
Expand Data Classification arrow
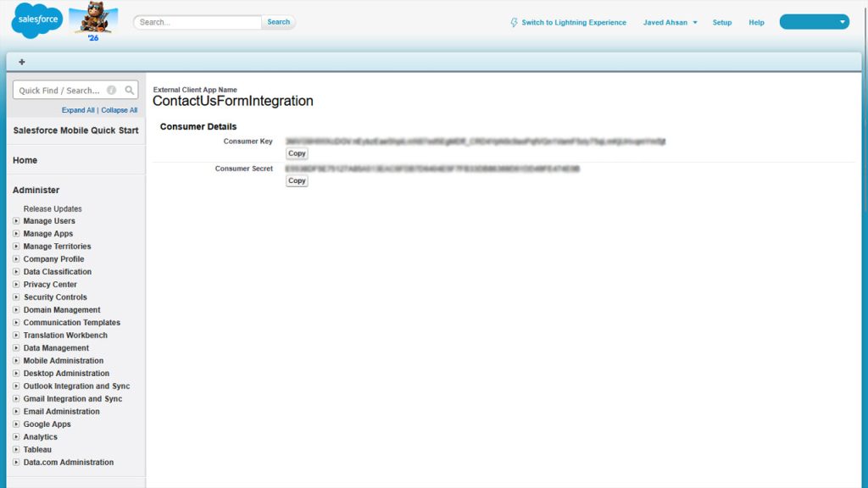point(16,272)
